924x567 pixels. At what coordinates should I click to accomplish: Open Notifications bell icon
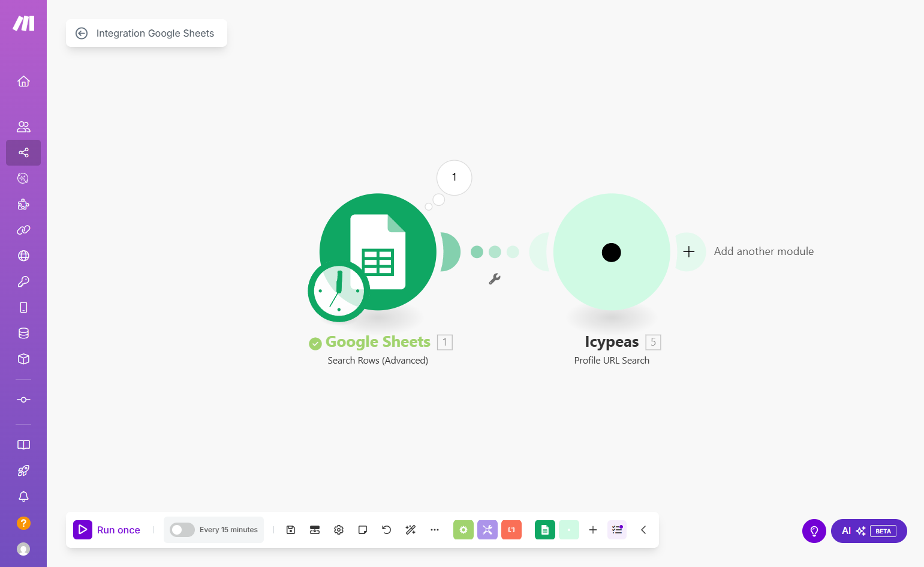point(23,497)
